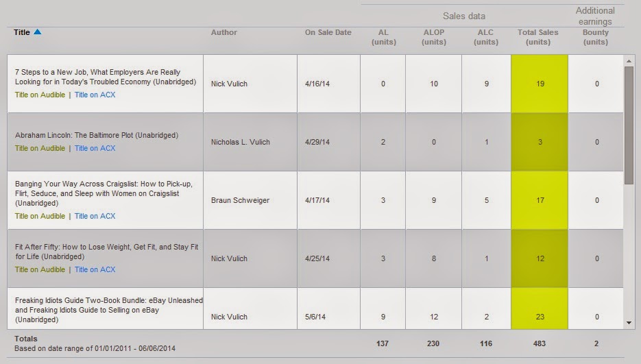
Task: Sort by On Sale Date column header
Action: [x=328, y=32]
